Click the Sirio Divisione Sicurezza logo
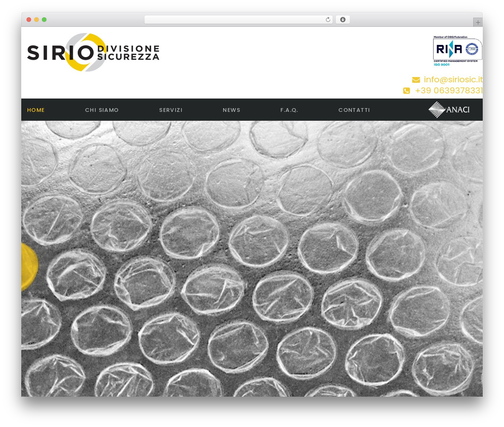The width and height of the screenshot is (504, 427). (93, 52)
